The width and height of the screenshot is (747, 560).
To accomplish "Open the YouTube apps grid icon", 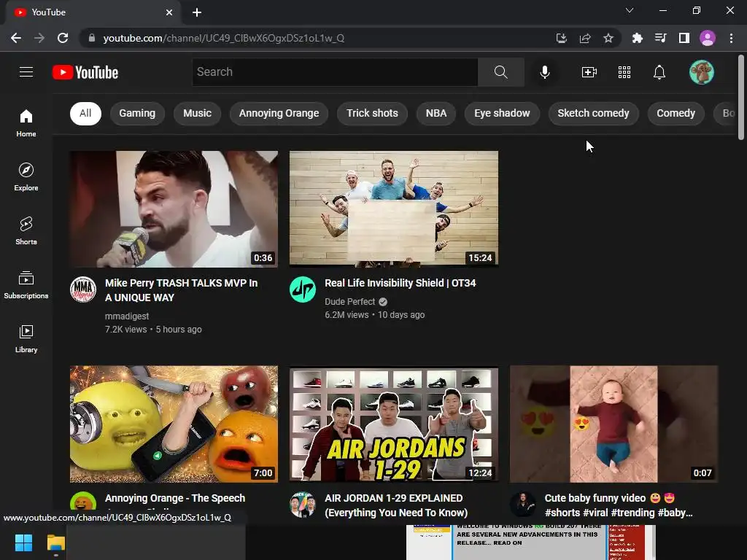I will (x=624, y=72).
